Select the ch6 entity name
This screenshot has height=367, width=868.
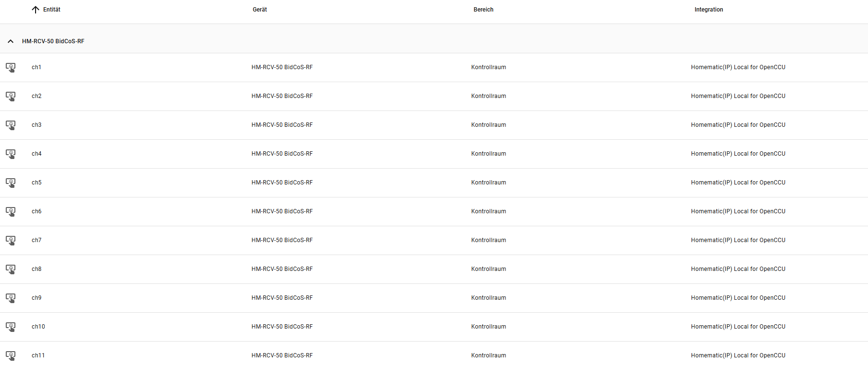click(37, 211)
